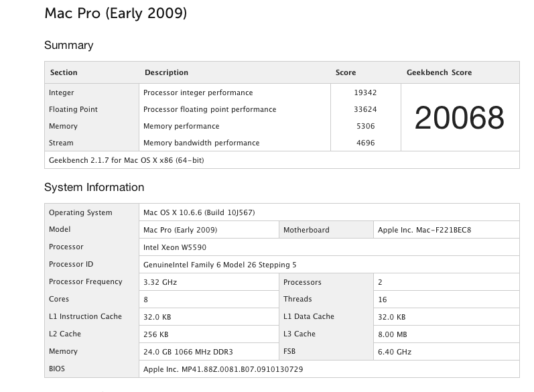Viewport: 534px width, 392px height.
Task: Click 'Processor integer performance' description
Action: 198,92
